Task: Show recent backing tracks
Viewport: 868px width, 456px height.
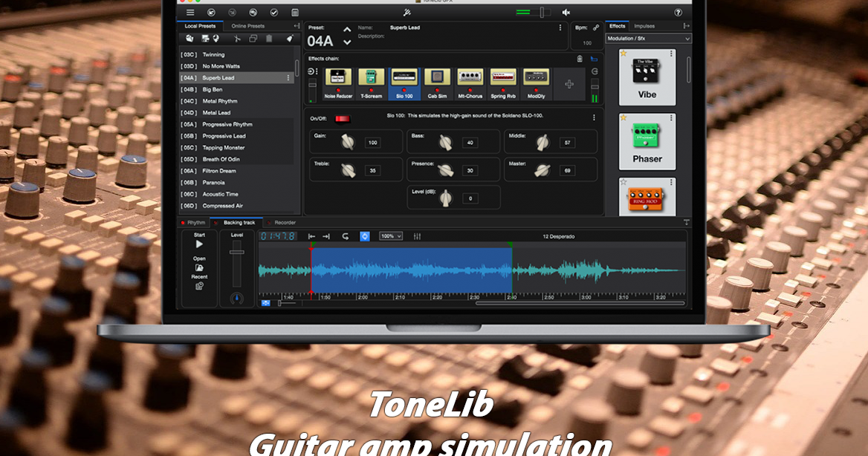Action: point(199,286)
